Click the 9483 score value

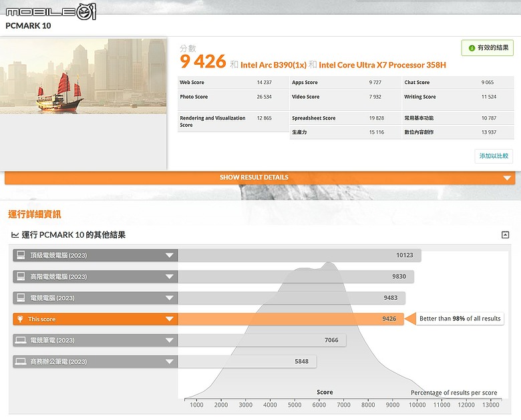tap(391, 298)
